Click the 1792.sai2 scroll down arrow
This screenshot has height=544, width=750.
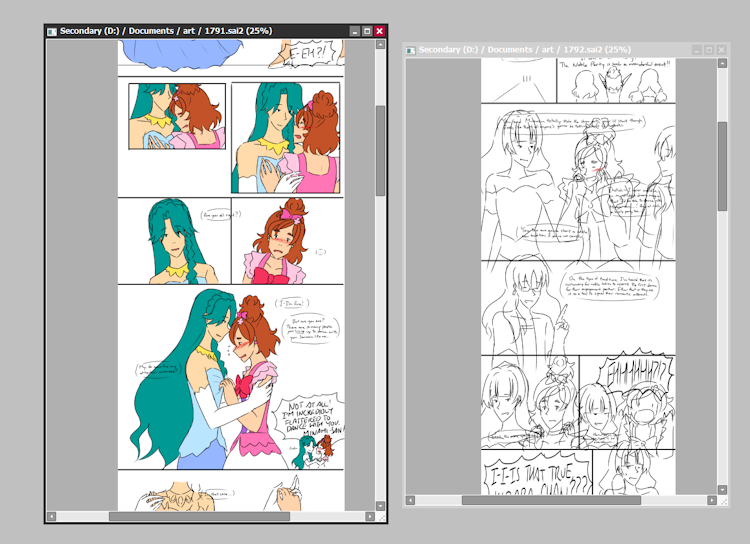click(722, 490)
